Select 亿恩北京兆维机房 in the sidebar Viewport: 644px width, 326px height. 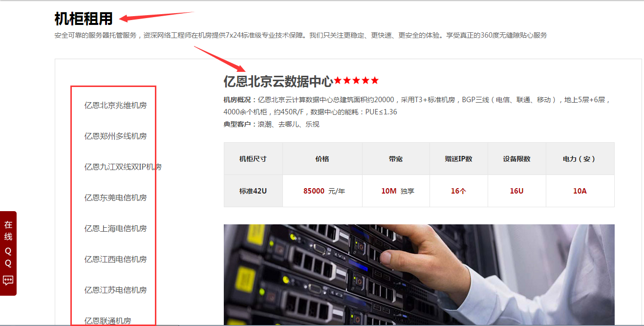coord(115,106)
